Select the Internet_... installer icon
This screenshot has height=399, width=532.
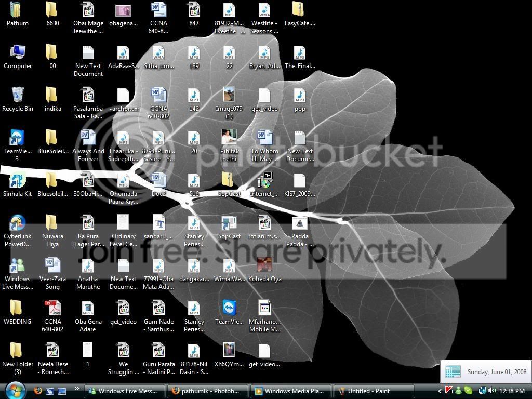pos(265,180)
